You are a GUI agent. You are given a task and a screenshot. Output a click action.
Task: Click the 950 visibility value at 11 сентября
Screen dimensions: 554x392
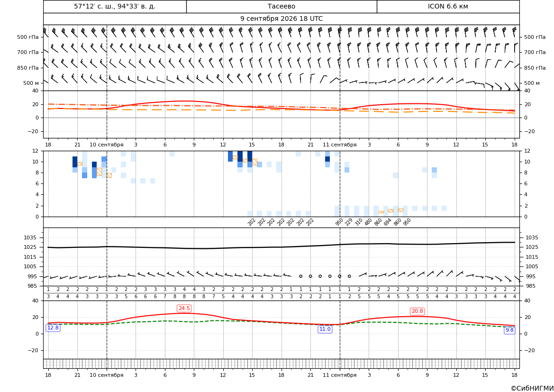tap(339, 222)
